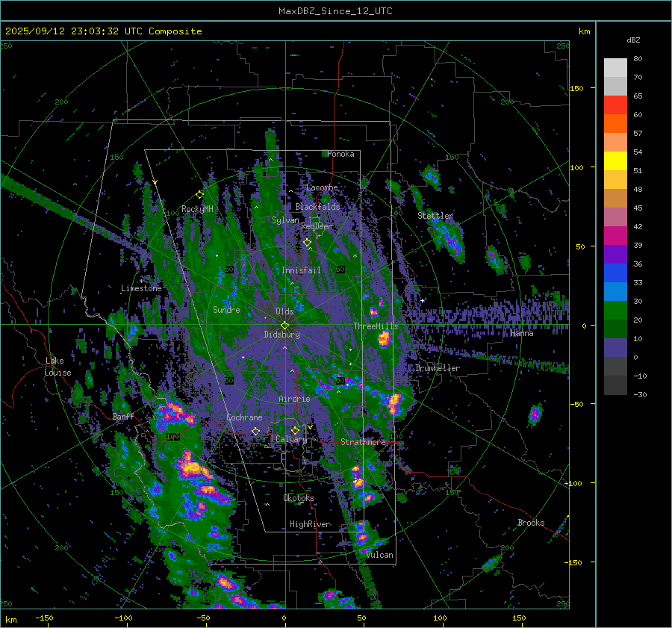Click the Sylvan label on the map
Screen dimensions: 672x628
pyautogui.click(x=285, y=220)
